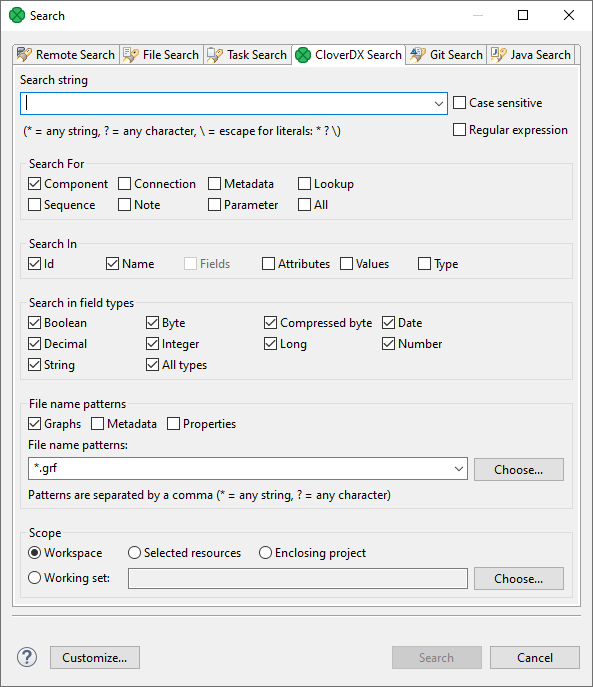The image size is (593, 687).
Task: Click the Git Search tab icon
Action: coord(418,55)
